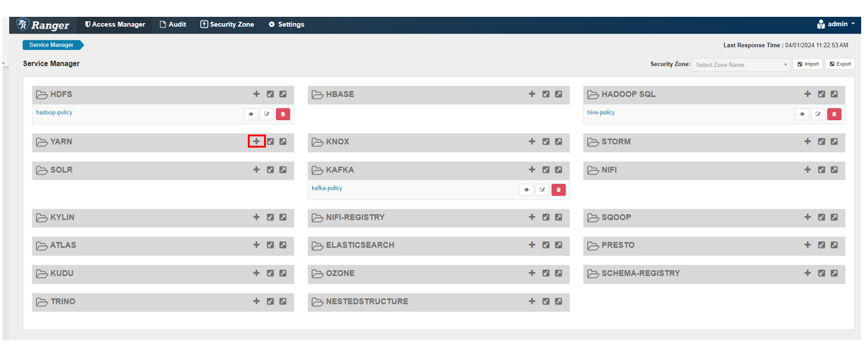Delete the kafka-policy service
The image size is (868, 350).
point(559,189)
